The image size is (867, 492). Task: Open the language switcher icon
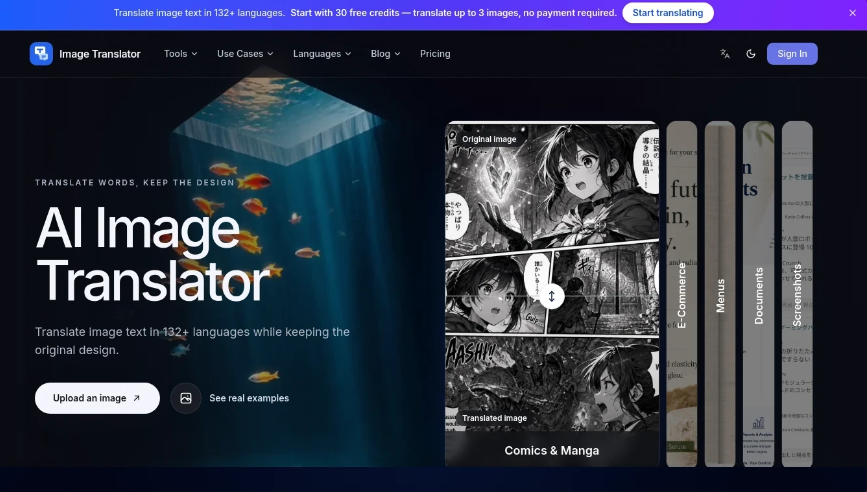[x=725, y=54]
